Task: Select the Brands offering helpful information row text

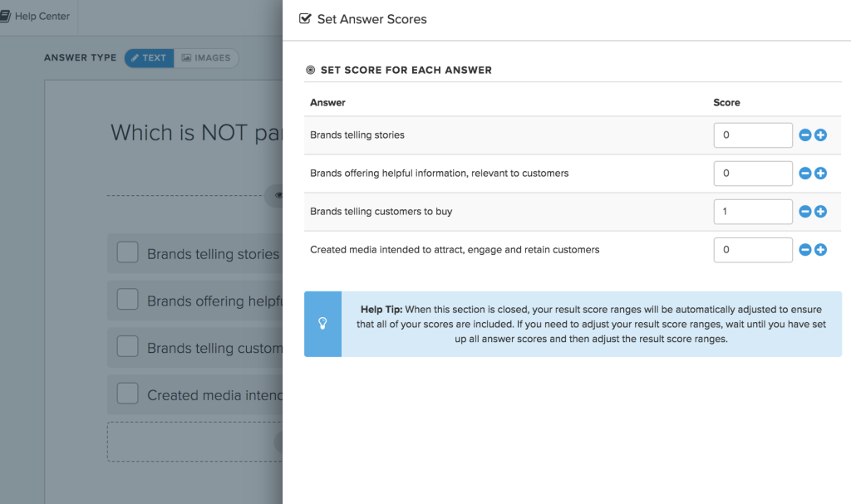Action: click(x=439, y=173)
